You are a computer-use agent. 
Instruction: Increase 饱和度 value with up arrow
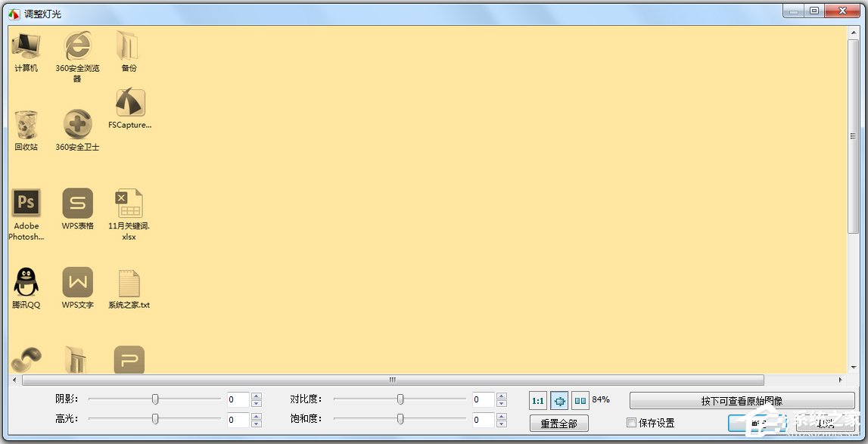502,416
